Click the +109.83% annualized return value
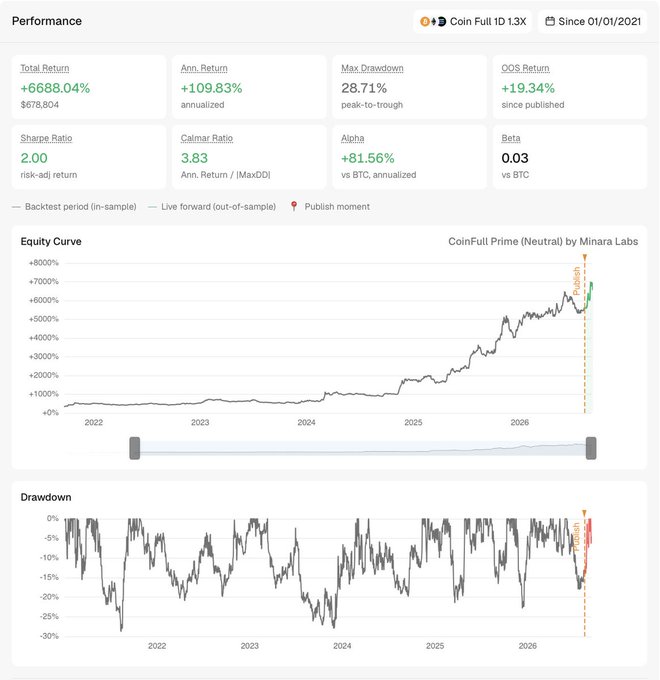Image resolution: width=660 pixels, height=680 pixels. (x=211, y=88)
